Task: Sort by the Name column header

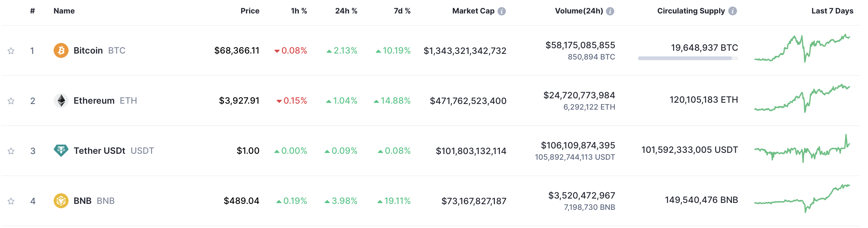Action: pyautogui.click(x=64, y=11)
